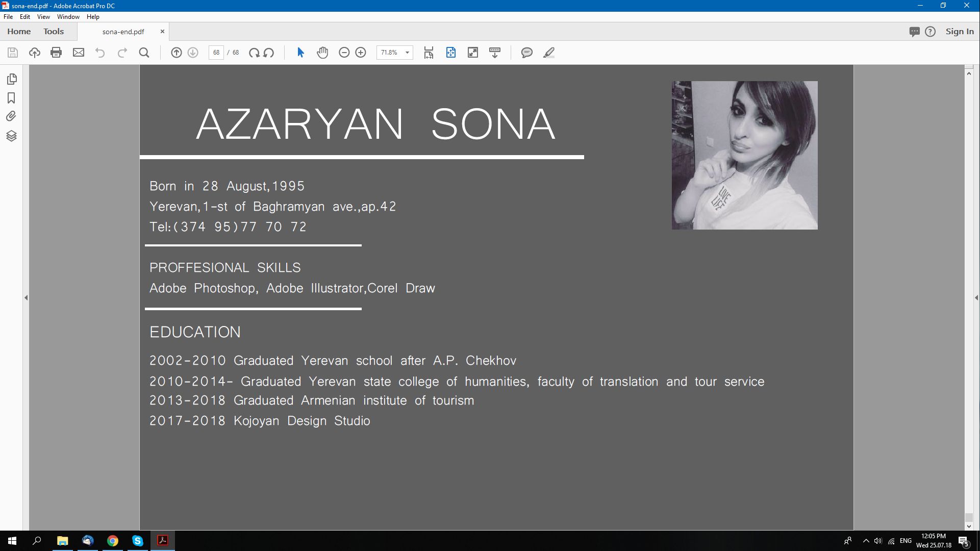Zoom in with plus icon

click(361, 53)
